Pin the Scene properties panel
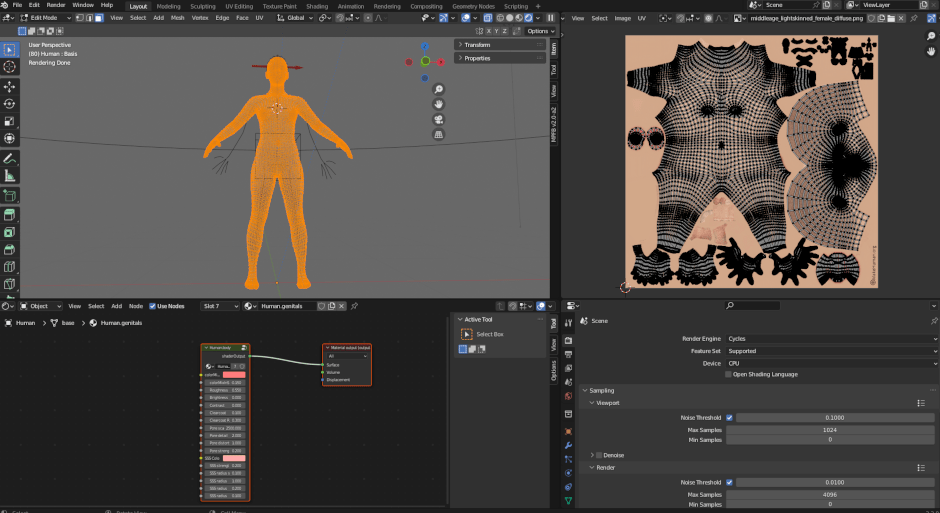This screenshot has height=513, width=940. click(933, 321)
